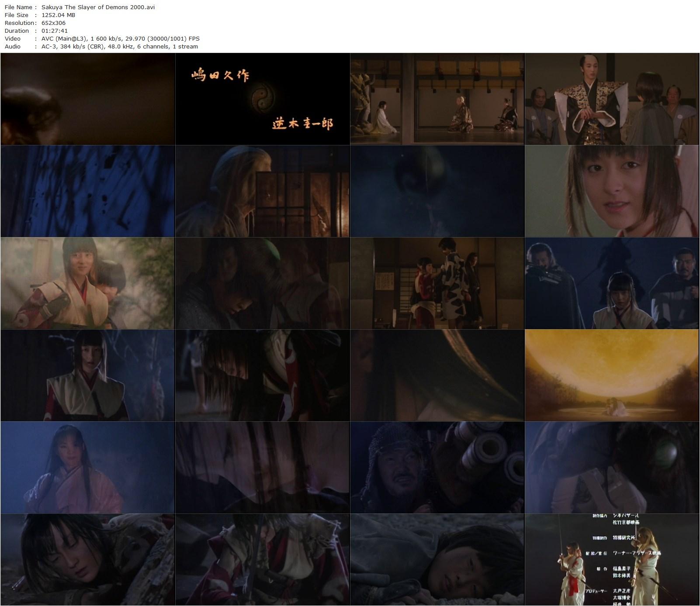Open the giant yellow moon thumbnail
Screen dimensions: 700x606
[612, 375]
